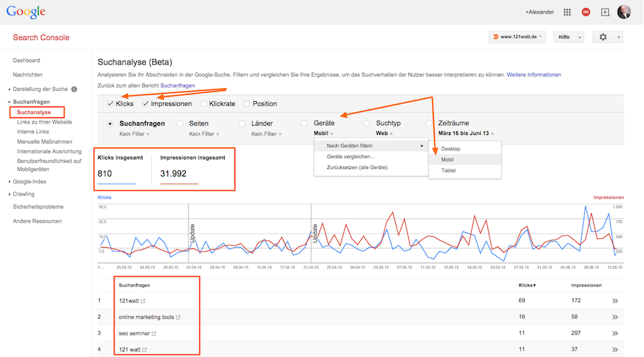
Task: Go back to old Suchanfragen report link
Action: pyautogui.click(x=178, y=86)
